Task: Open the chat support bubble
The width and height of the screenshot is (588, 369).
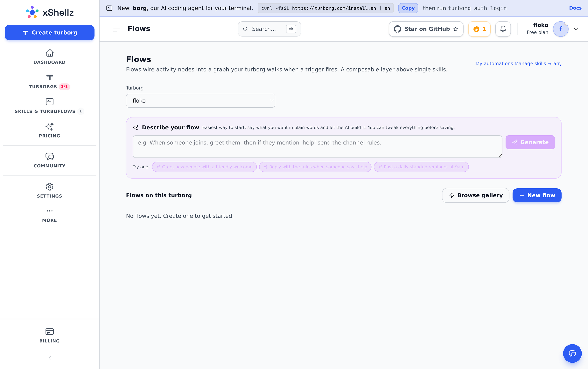Action: click(x=572, y=353)
